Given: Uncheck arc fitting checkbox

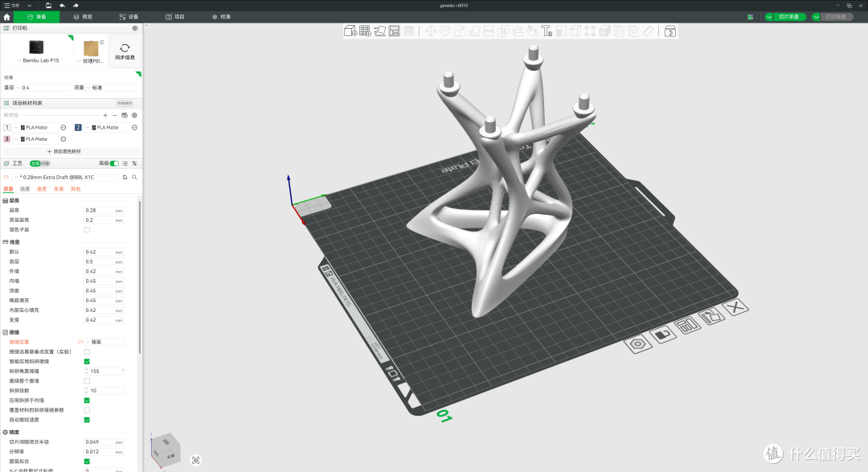Looking at the screenshot, I should (x=87, y=462).
